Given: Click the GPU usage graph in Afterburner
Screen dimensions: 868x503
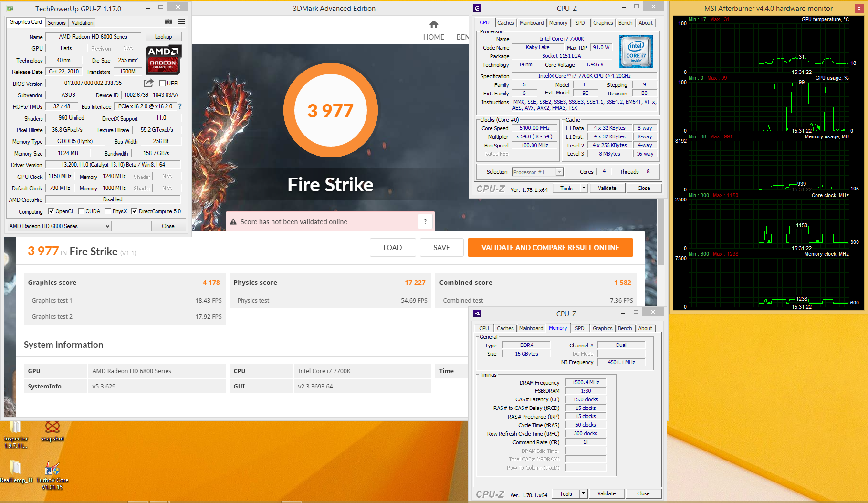Looking at the screenshot, I should (x=768, y=106).
